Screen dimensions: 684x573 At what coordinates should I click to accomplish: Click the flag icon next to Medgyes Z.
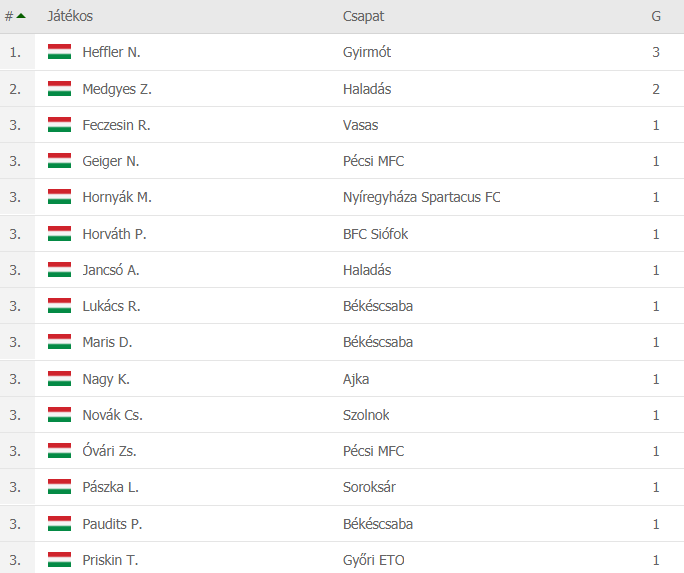click(59, 89)
